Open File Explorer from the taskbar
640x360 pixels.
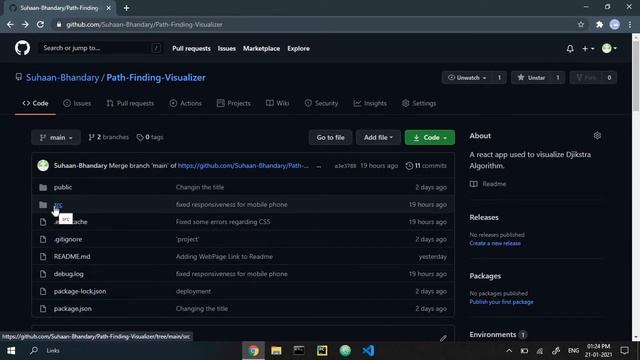276,351
